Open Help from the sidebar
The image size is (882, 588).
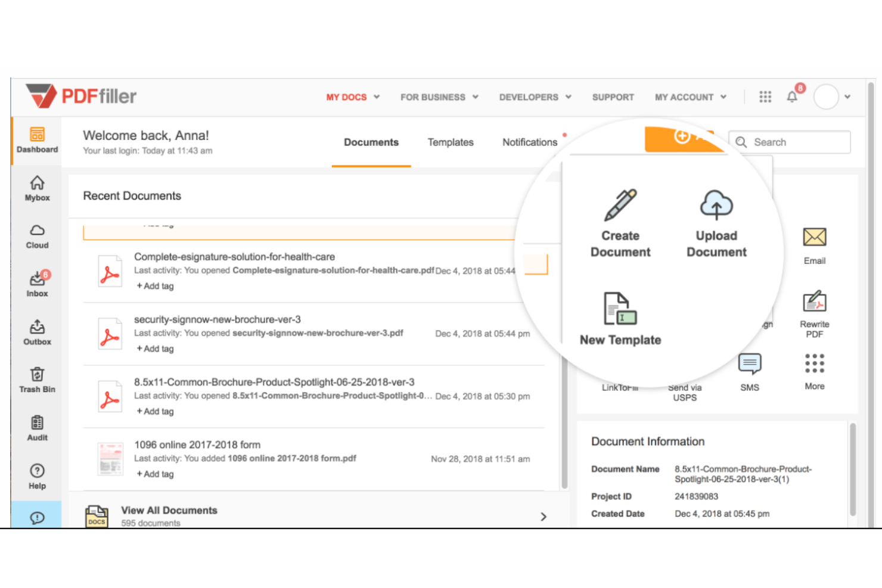point(37,477)
